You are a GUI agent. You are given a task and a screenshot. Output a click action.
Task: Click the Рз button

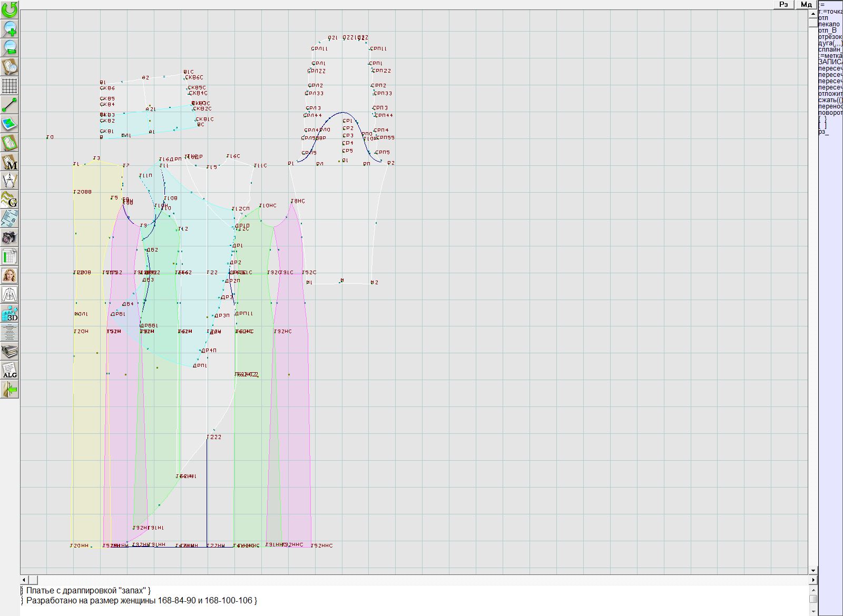(783, 5)
